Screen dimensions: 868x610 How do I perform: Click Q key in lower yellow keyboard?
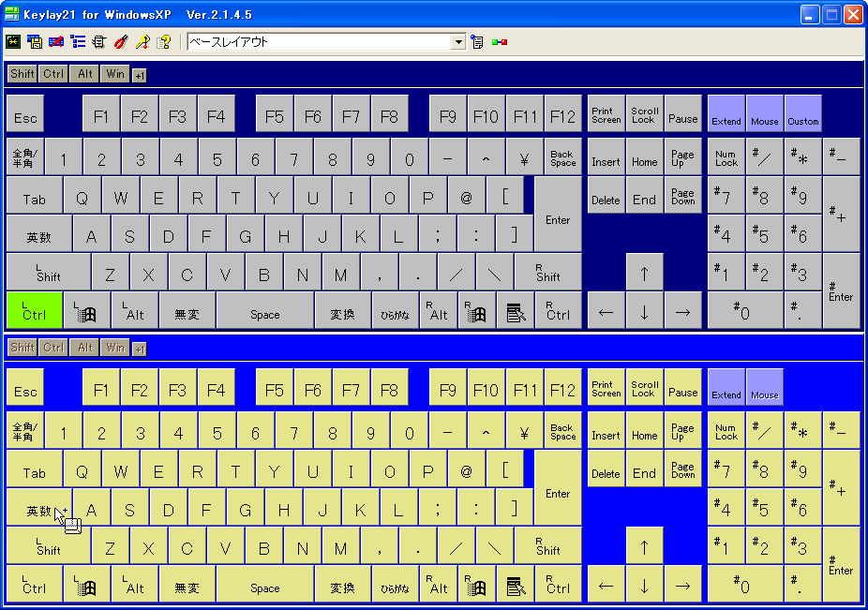pos(82,469)
